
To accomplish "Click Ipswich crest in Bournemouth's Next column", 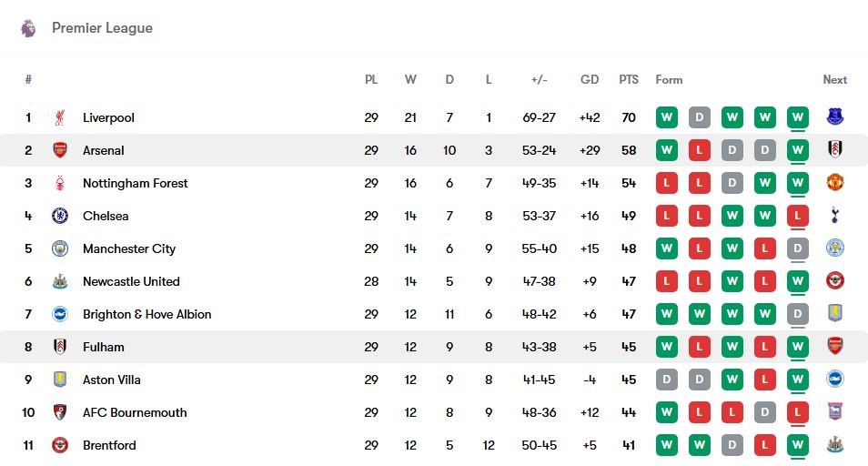I will pos(834,411).
